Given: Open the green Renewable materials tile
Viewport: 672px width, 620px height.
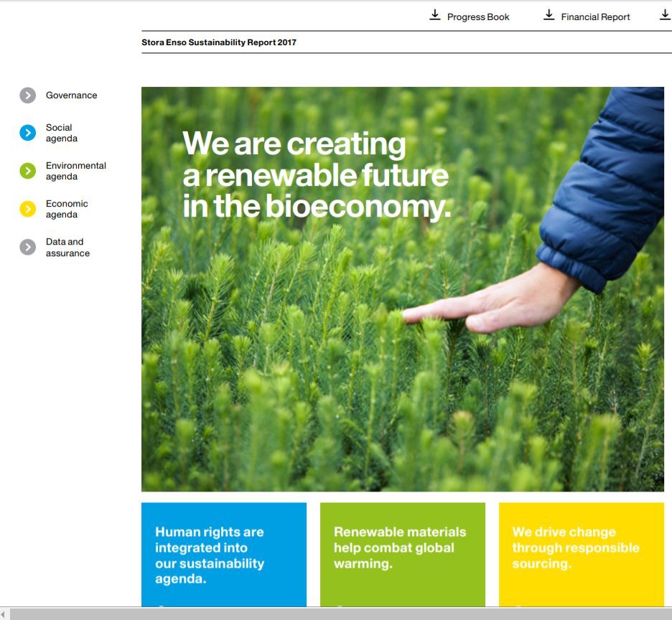Looking at the screenshot, I should coord(402,554).
